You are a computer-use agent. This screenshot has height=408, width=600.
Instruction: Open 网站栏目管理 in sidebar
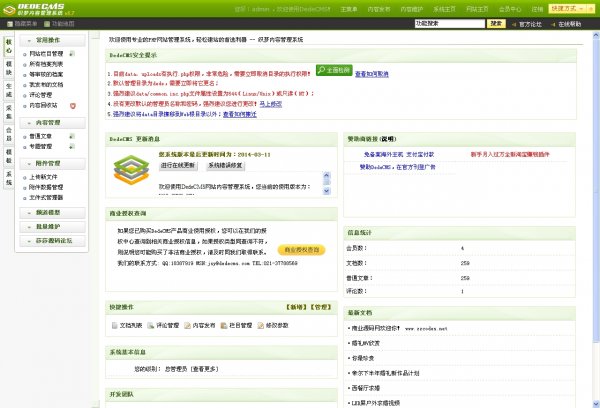[46, 54]
